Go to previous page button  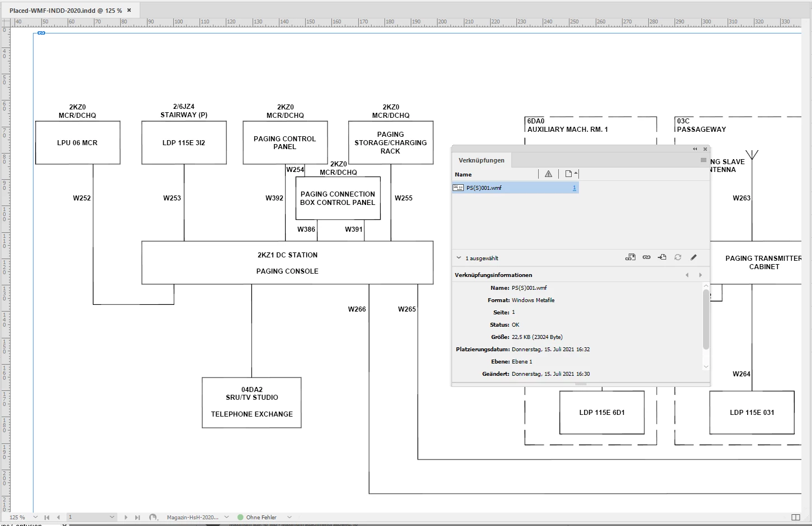58,517
